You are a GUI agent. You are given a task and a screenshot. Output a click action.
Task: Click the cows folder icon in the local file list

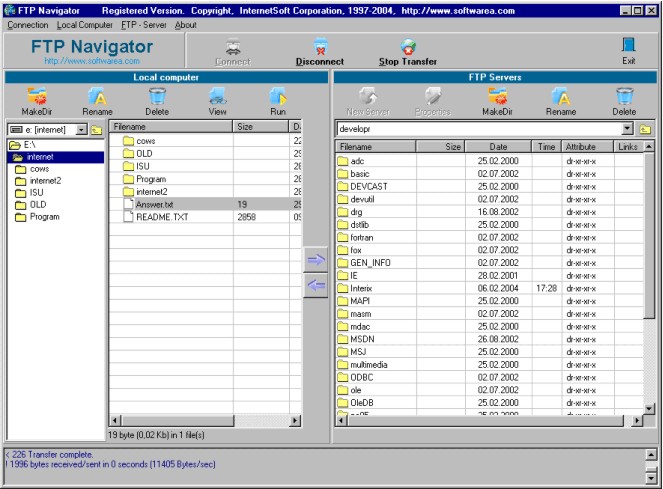(129, 141)
